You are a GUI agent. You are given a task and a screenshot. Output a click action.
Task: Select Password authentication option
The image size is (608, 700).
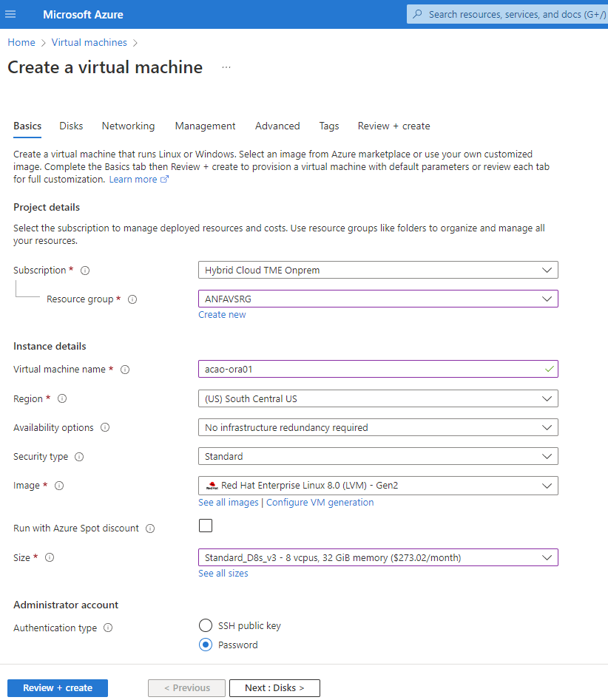point(206,645)
